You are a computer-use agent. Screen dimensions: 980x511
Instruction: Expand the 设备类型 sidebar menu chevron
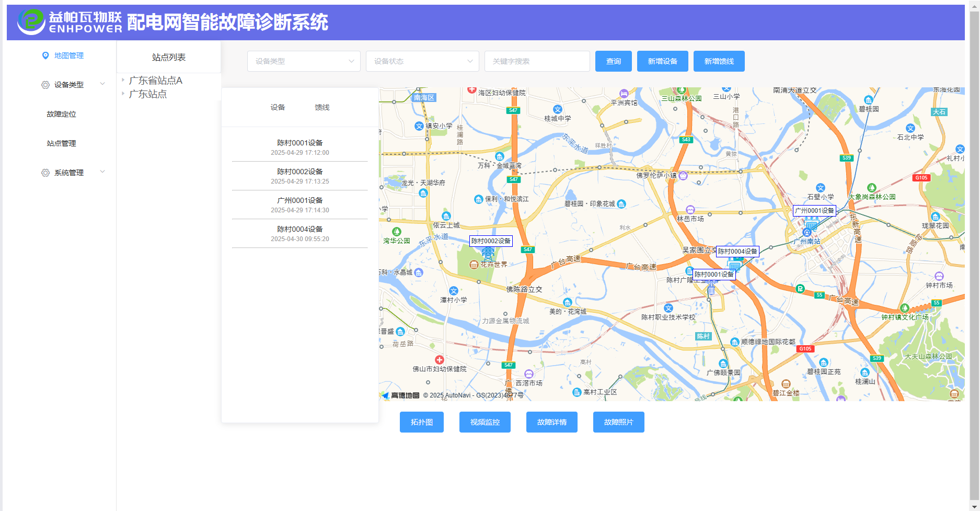[102, 84]
